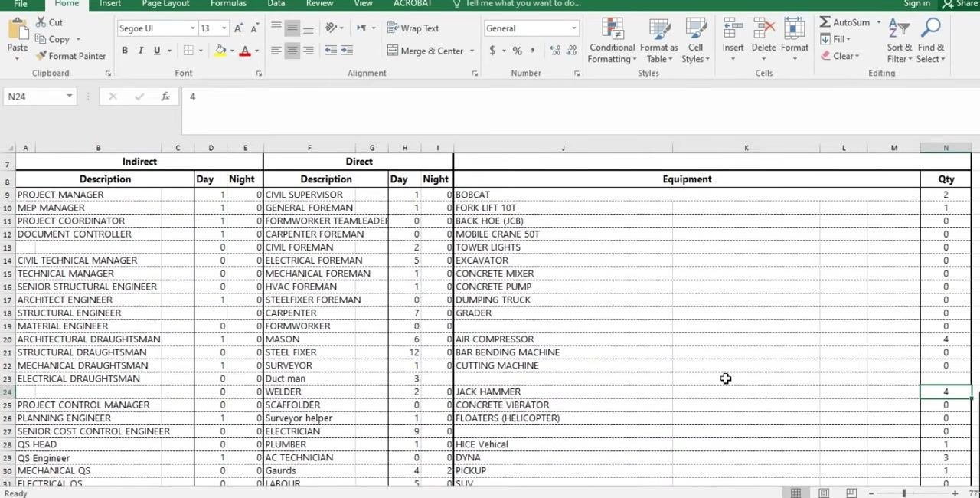Open Conditional Formatting icon
This screenshot has width=980, height=498.
(612, 29)
